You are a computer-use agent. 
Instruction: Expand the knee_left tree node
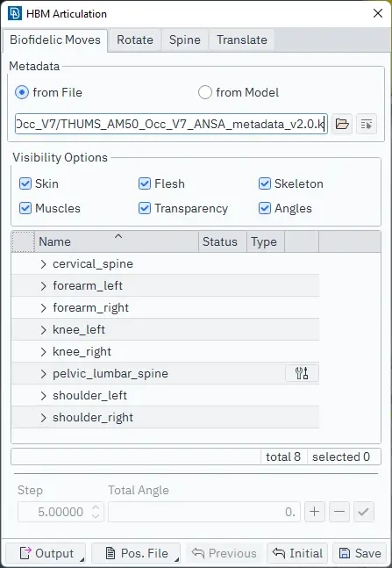(x=44, y=330)
